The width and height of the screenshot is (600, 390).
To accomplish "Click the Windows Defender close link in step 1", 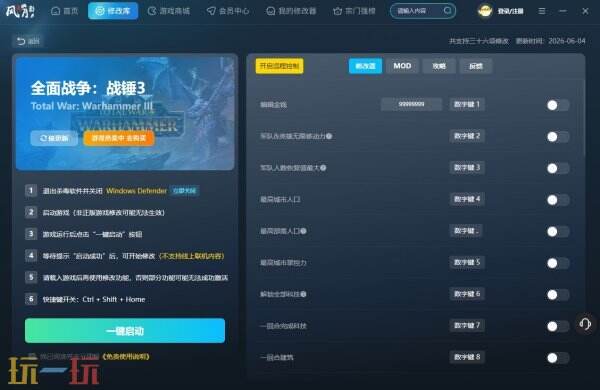I will (184, 191).
